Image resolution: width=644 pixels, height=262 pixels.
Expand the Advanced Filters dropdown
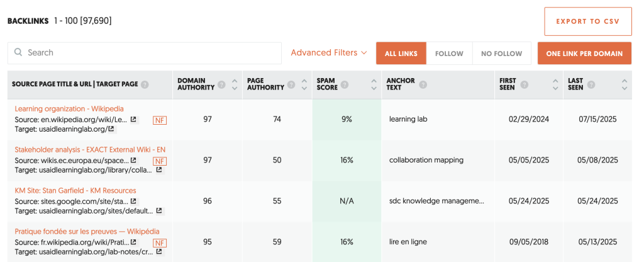point(328,53)
